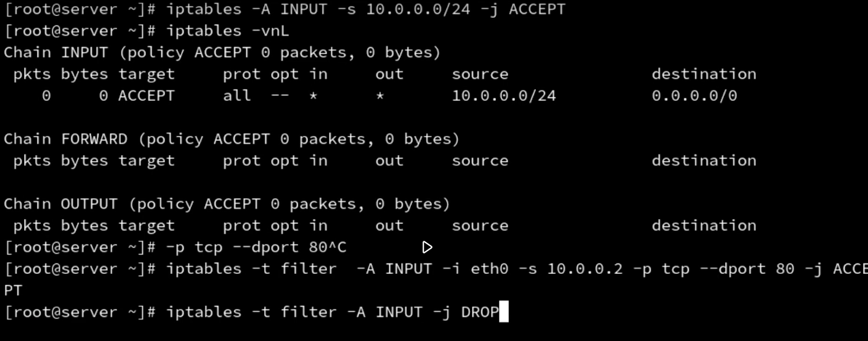The width and height of the screenshot is (868, 341).
Task: Click the 'all' protocol value in rule row
Action: pyautogui.click(x=237, y=96)
